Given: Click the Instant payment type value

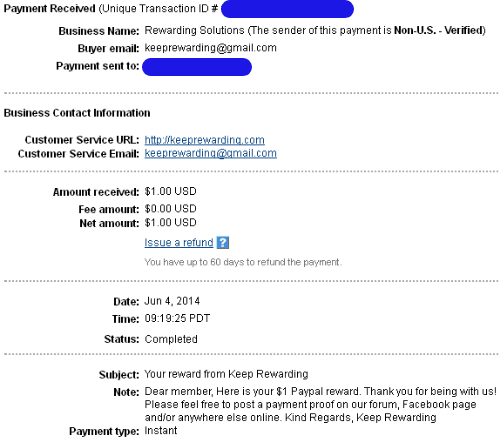Looking at the screenshot, I should (161, 430).
